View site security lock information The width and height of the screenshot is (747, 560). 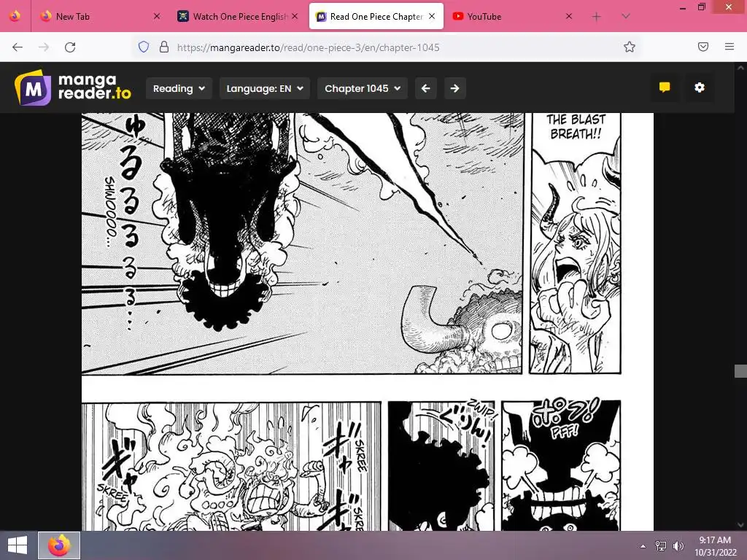[164, 47]
